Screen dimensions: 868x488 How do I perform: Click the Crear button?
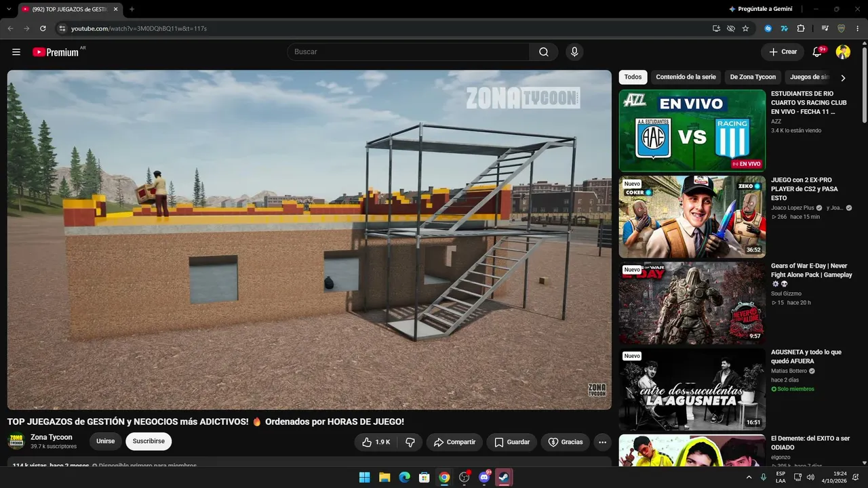(x=783, y=52)
